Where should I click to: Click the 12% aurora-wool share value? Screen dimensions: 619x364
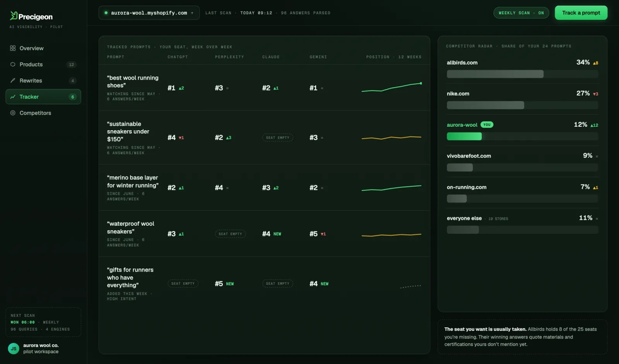(580, 124)
